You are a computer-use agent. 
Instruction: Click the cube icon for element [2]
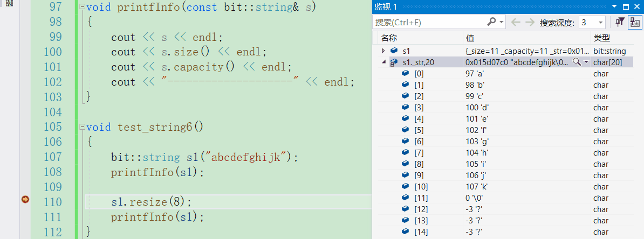tap(406, 96)
